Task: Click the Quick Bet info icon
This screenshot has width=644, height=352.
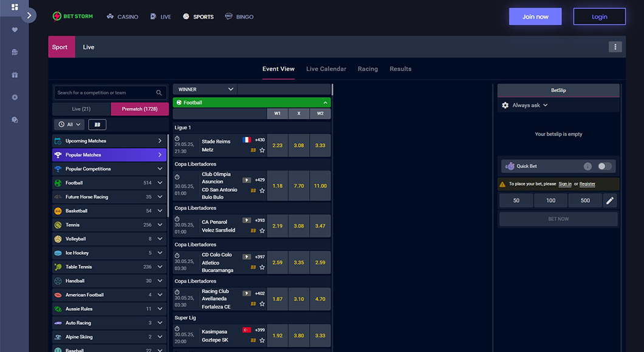Action: [x=587, y=166]
